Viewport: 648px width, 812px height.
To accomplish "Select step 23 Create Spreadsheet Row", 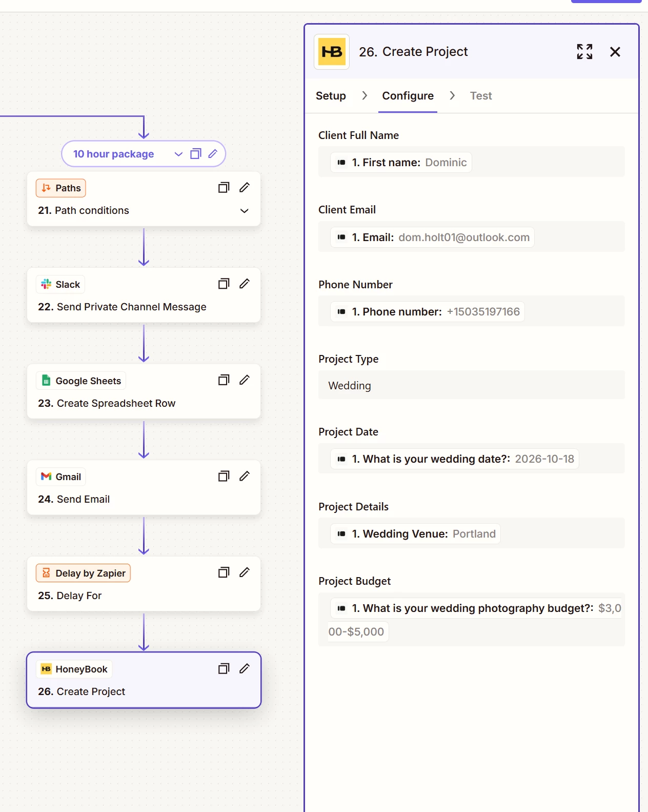I will pyautogui.click(x=144, y=391).
